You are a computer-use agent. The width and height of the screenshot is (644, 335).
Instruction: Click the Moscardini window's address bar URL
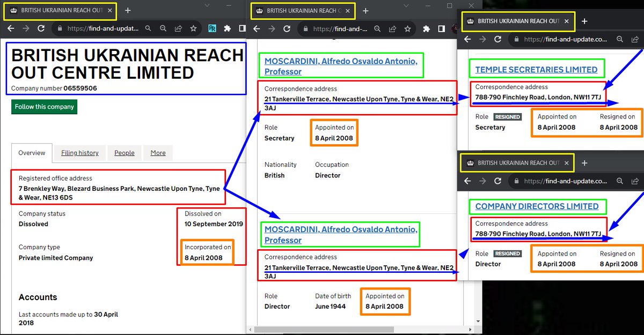[340, 29]
